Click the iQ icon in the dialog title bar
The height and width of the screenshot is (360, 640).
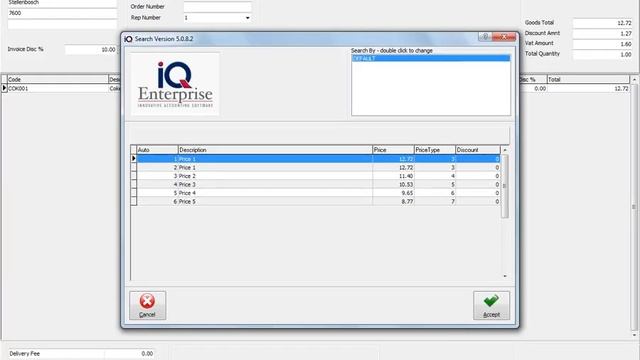[x=128, y=39]
